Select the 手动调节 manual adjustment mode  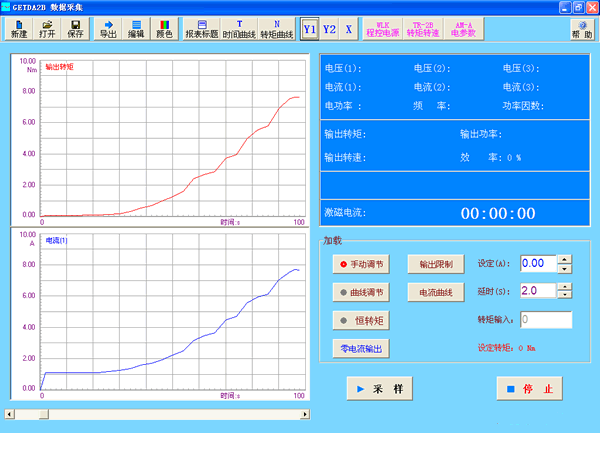click(x=364, y=264)
